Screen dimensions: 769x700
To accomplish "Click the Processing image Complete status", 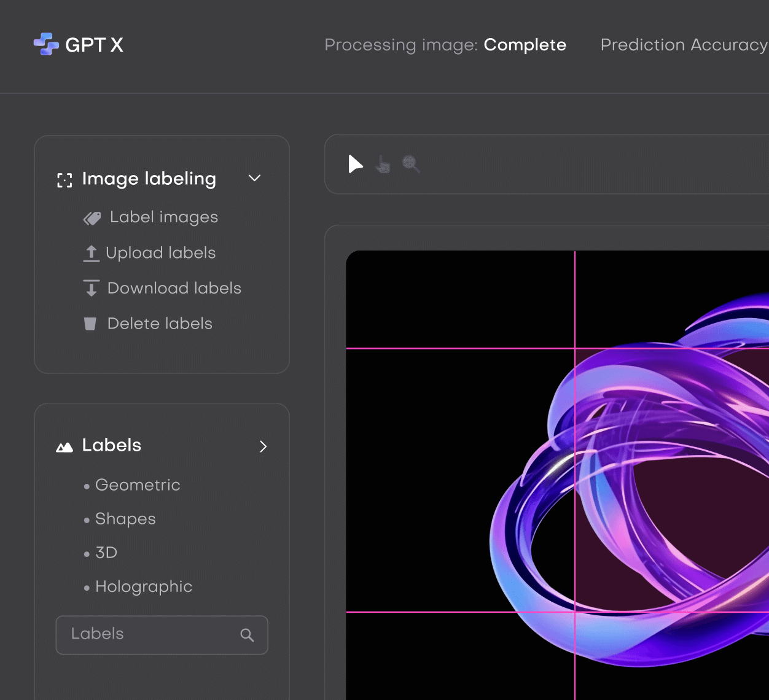I will click(445, 45).
